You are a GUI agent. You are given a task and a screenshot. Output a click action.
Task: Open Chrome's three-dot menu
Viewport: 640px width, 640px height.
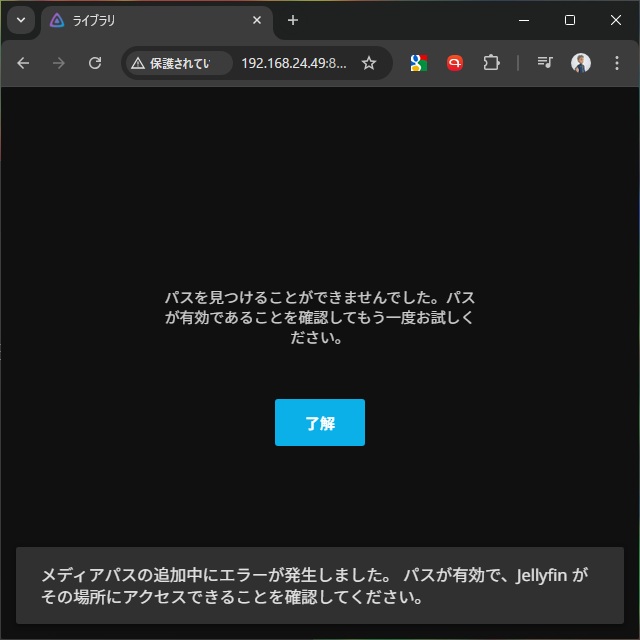coord(616,63)
